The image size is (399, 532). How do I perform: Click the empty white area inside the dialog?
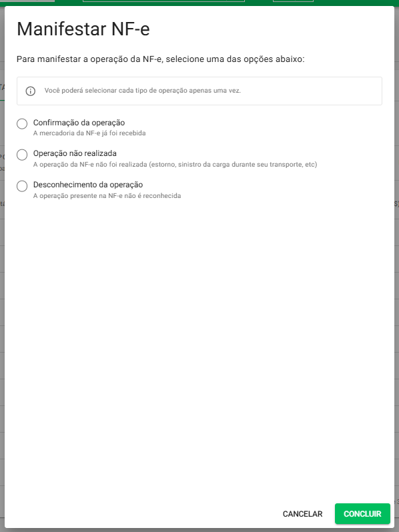pos(199,339)
